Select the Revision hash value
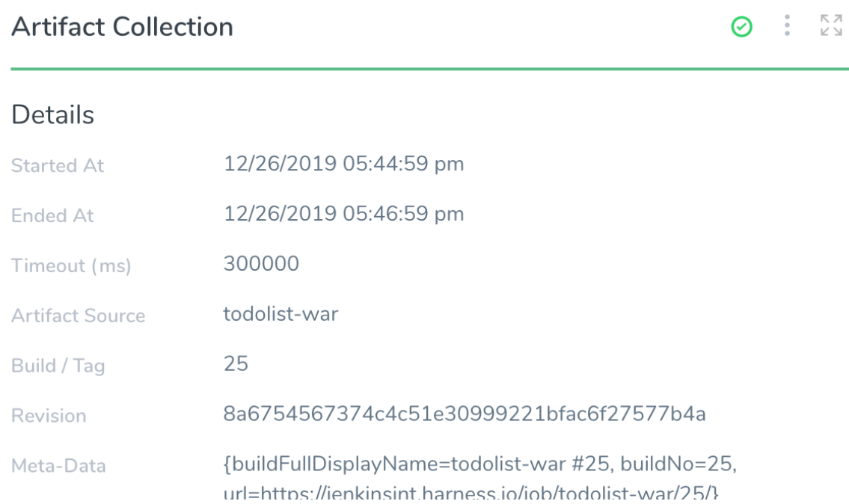849x504 pixels. [465, 414]
